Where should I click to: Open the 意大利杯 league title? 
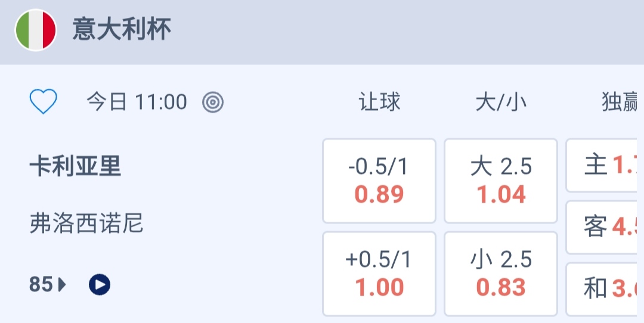point(122,30)
